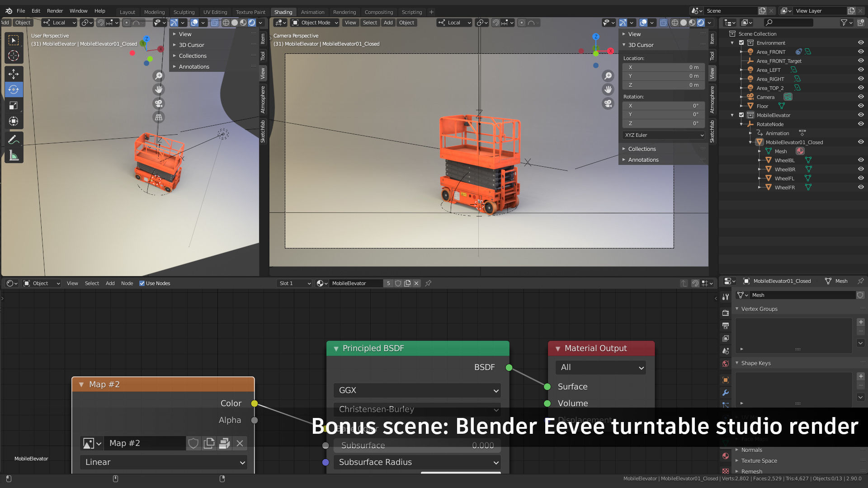Click zoom icon in camera viewport
868x488 pixels.
tap(609, 76)
